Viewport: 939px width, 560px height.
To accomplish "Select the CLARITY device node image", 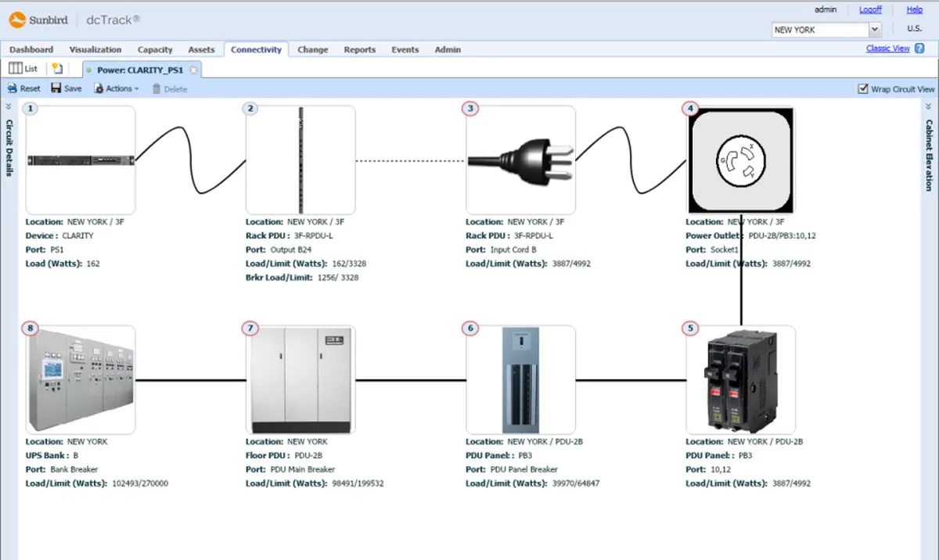I will (x=81, y=160).
